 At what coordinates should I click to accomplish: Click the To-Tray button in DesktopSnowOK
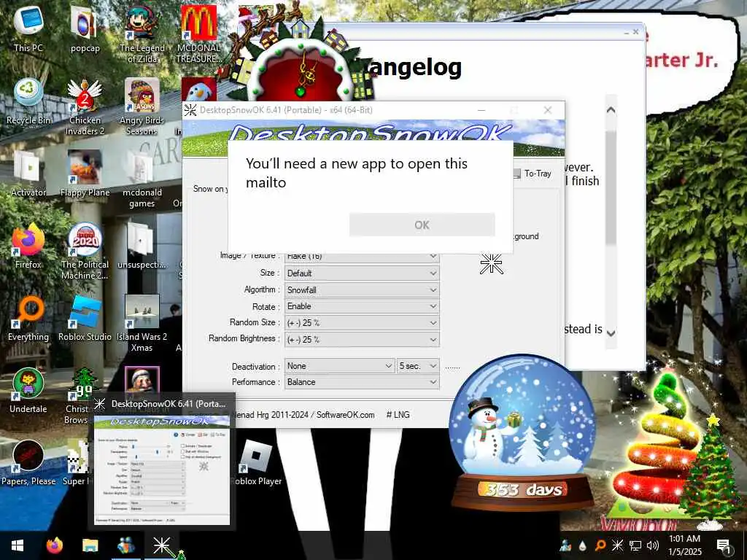coord(533,174)
